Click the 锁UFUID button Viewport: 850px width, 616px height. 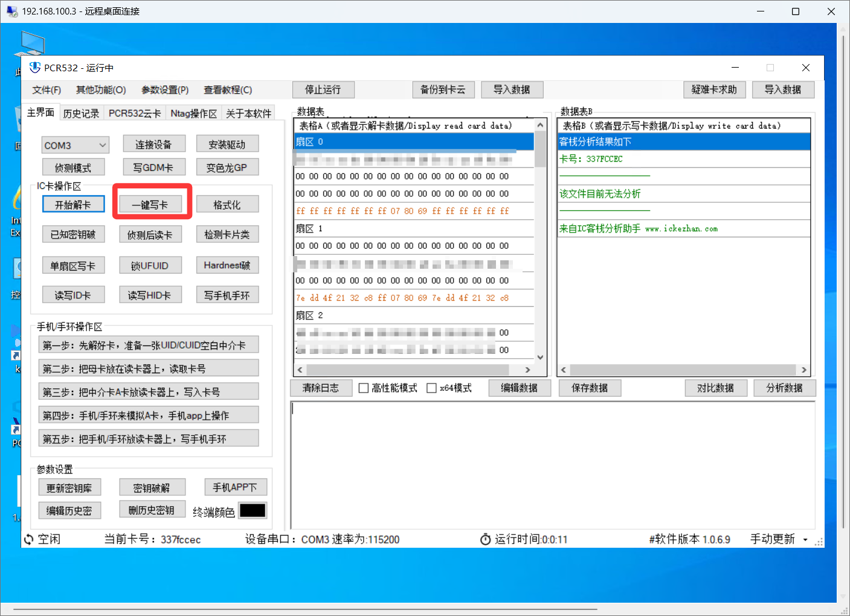[150, 265]
